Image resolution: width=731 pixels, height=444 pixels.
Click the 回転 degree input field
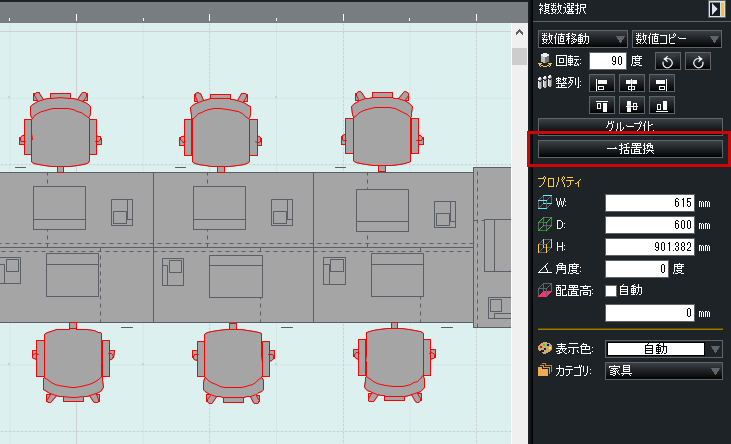point(607,61)
